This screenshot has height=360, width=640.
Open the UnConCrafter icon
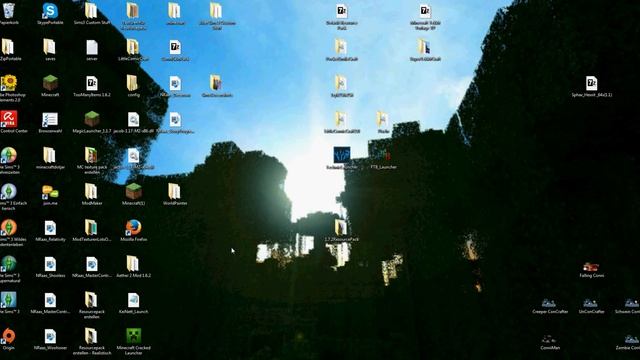tap(591, 303)
